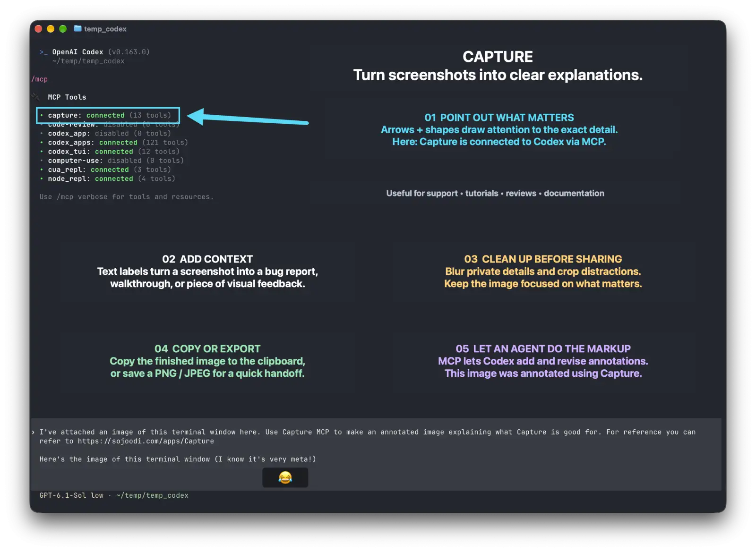This screenshot has height=552, width=756.
Task: Click the "codex_app: disabled (0 tools)" row
Action: pos(105,134)
